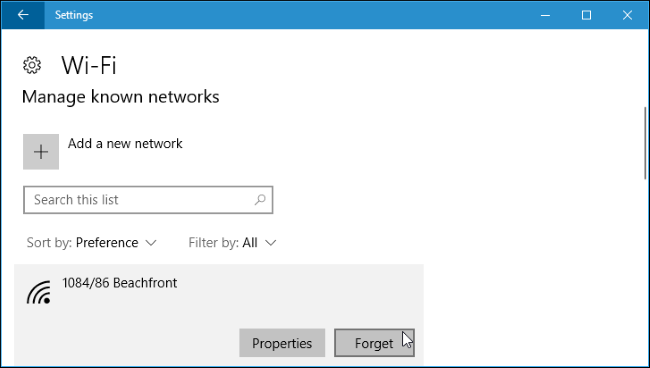Click the vertical scrollbar thumb
This screenshot has height=368, width=650.
pyautogui.click(x=645, y=143)
